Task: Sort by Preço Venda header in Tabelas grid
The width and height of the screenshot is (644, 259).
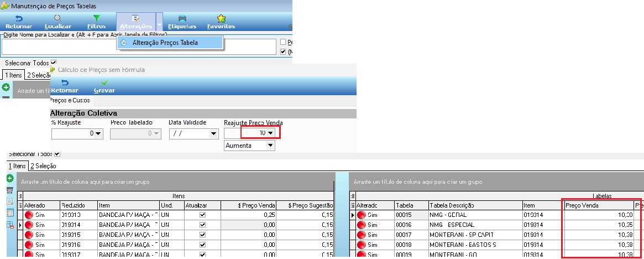Action: tap(598, 205)
